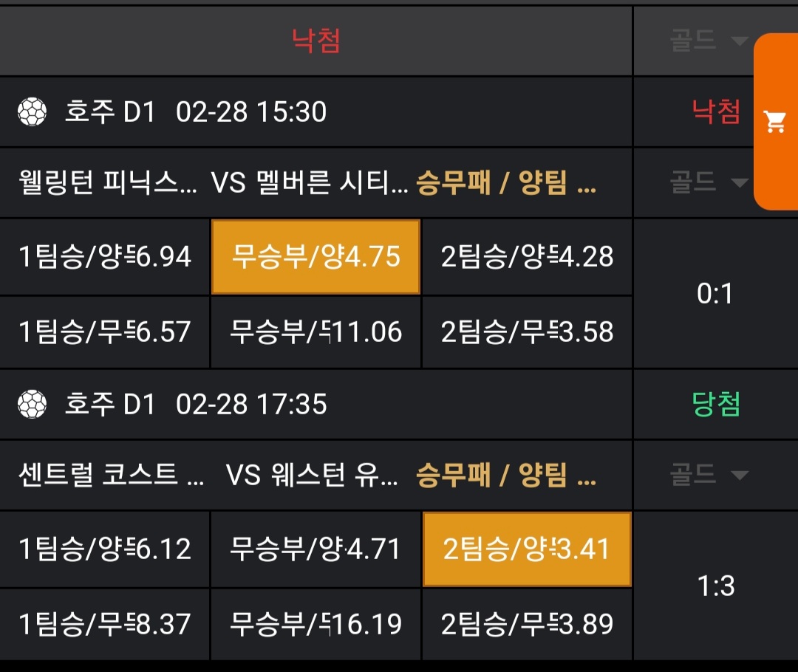Click the 무승부 16.19 odds cell
Screen dimensions: 798x672
(x=316, y=624)
